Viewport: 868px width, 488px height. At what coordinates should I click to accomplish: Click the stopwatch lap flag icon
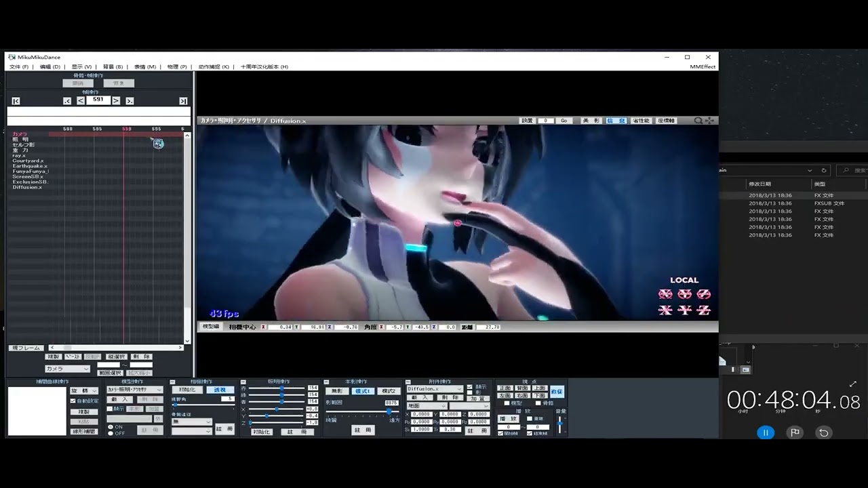coord(795,432)
